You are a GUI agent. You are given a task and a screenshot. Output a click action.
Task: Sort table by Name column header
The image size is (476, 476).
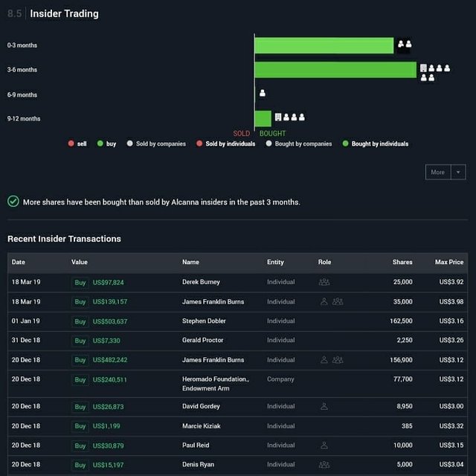click(190, 262)
